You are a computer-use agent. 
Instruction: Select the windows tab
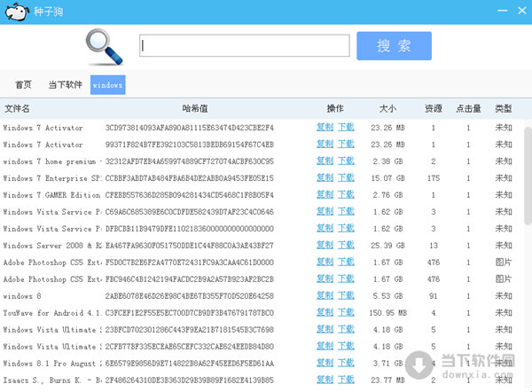pos(108,85)
